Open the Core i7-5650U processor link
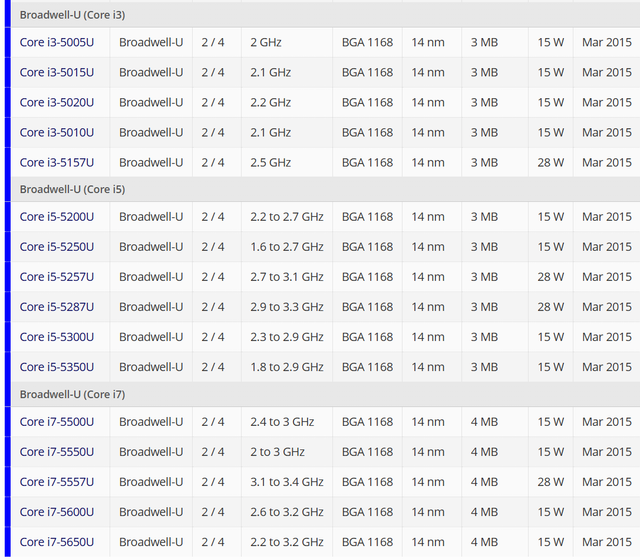The width and height of the screenshot is (640, 560). pos(57,542)
